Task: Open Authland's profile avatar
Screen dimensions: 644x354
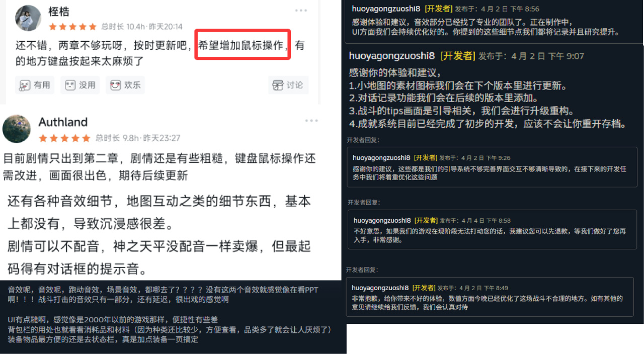Action: point(17,129)
